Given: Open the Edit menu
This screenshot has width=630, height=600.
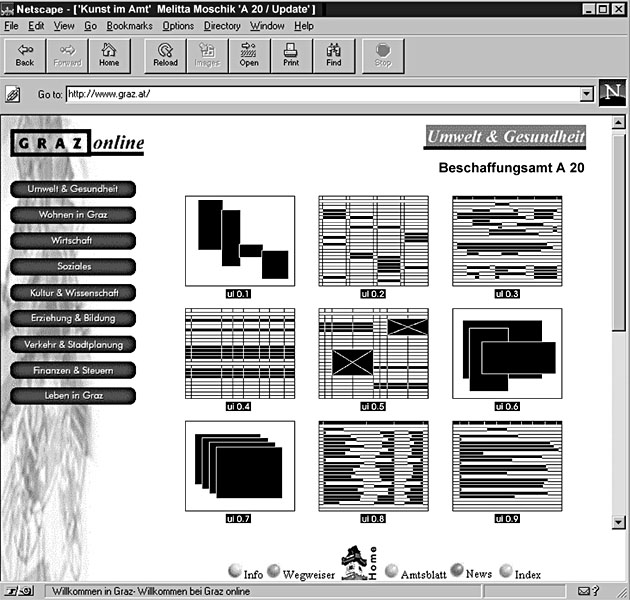Looking at the screenshot, I should point(36,26).
